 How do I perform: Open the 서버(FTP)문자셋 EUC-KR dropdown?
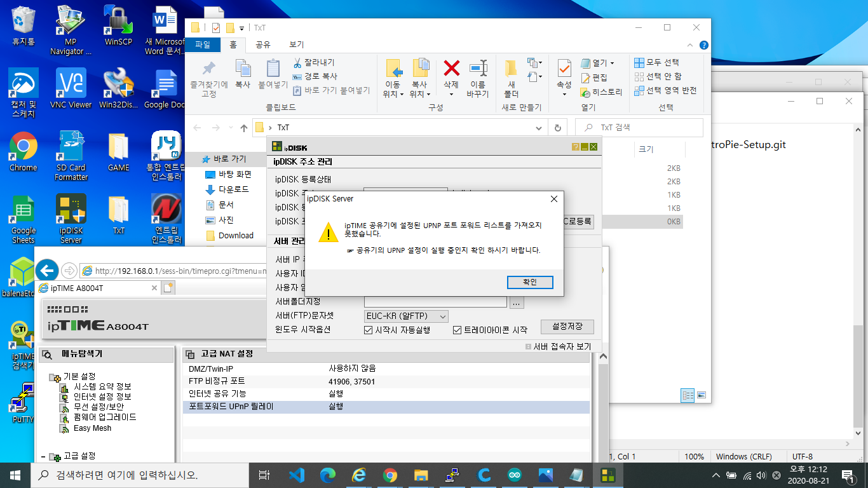point(407,316)
